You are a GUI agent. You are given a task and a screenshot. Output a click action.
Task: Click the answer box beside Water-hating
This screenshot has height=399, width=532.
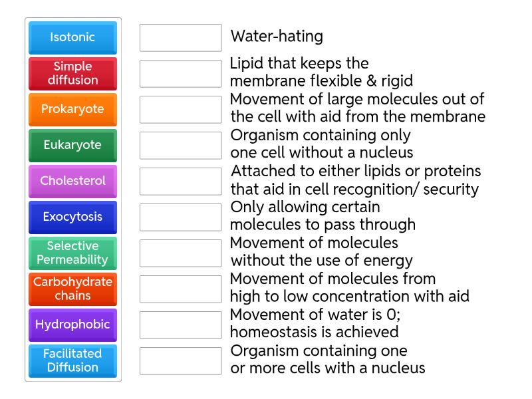click(x=180, y=37)
